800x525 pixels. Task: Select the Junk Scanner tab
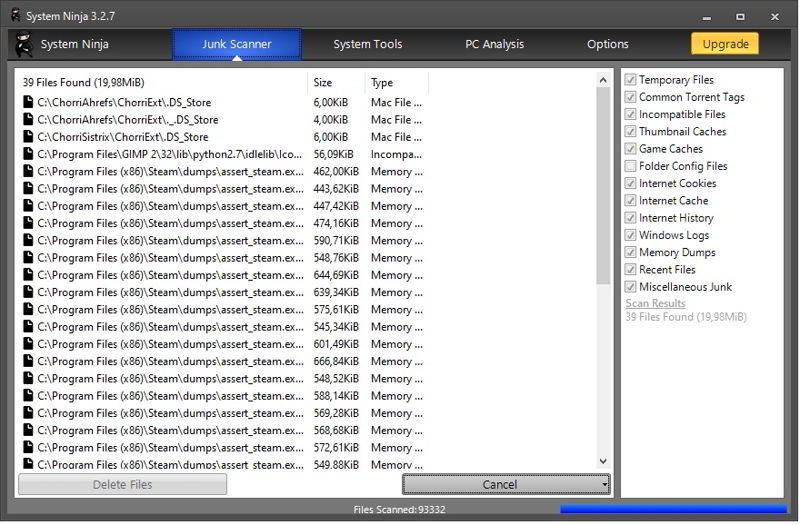coord(237,44)
